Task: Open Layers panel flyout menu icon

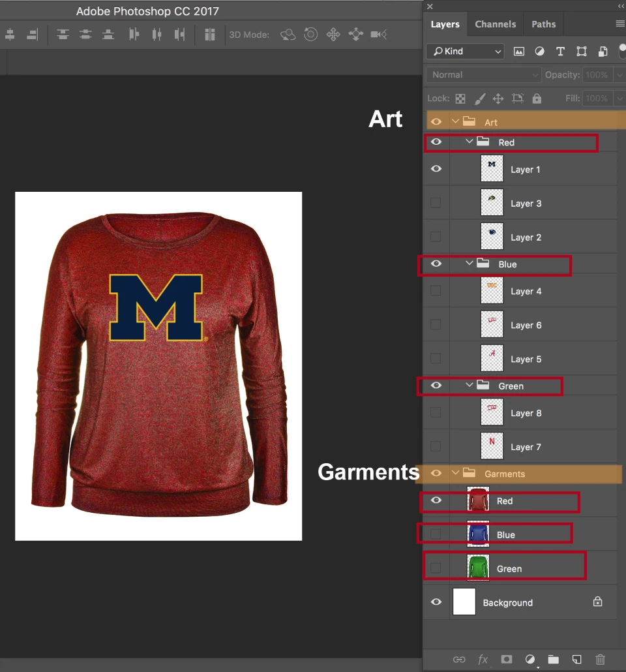Action: pos(620,24)
